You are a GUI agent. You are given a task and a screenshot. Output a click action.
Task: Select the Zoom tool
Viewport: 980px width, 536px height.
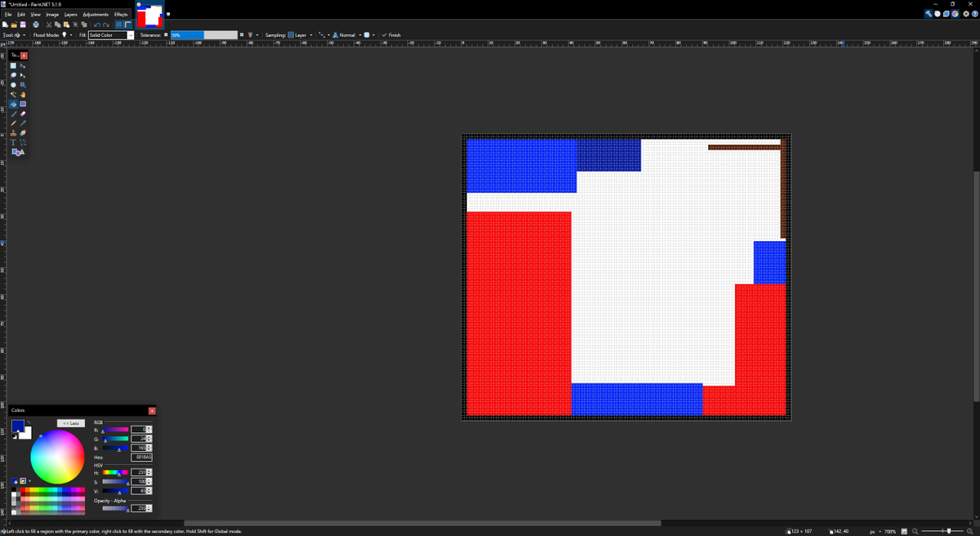[22, 84]
